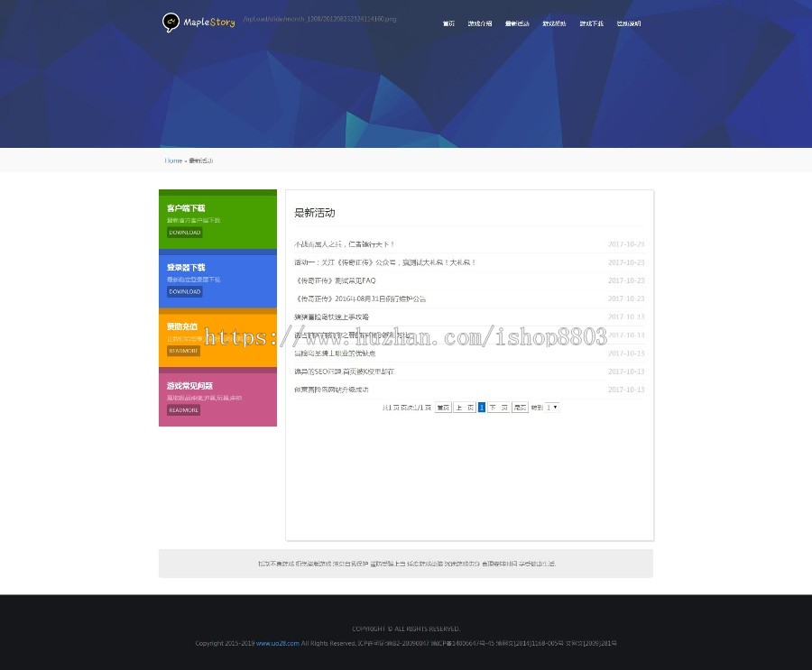This screenshot has width=812, height=670.
Task: Open the jump-to-page dropdown
Action: (x=552, y=408)
